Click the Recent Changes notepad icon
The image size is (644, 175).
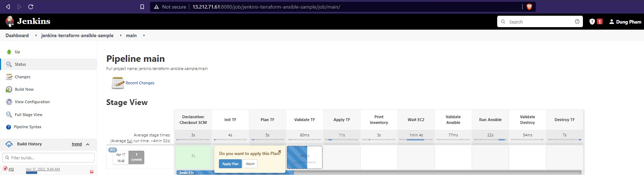click(118, 83)
